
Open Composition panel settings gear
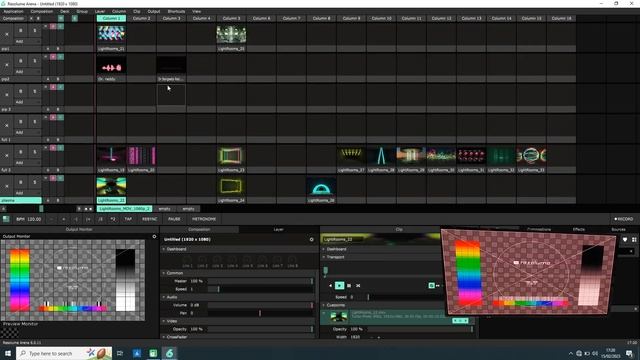(x=311, y=240)
